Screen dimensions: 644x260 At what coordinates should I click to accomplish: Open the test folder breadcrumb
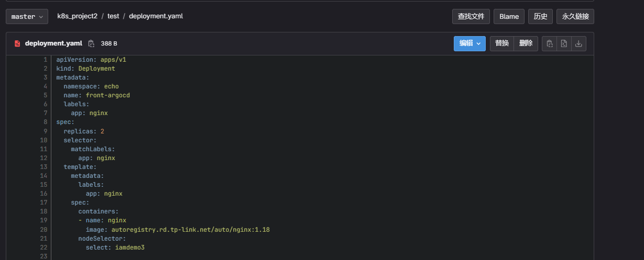pos(113,16)
